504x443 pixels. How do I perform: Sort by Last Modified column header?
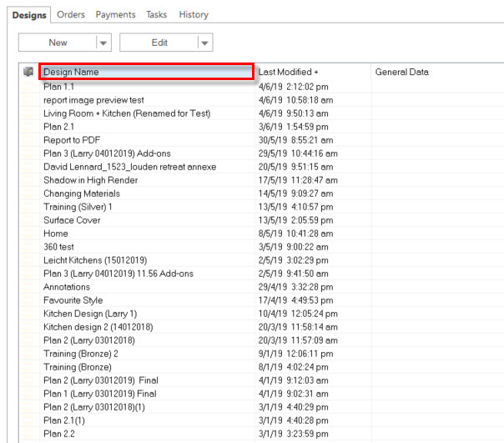(312, 72)
